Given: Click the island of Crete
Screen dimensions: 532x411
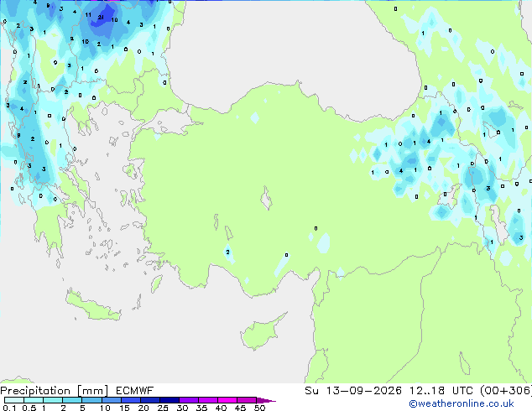Looking at the screenshot, I should 93,306.
